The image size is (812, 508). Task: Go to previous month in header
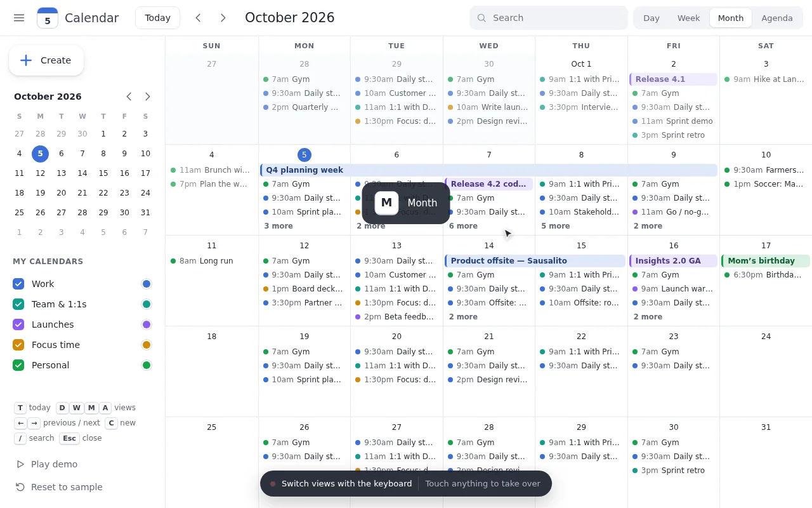click(198, 18)
